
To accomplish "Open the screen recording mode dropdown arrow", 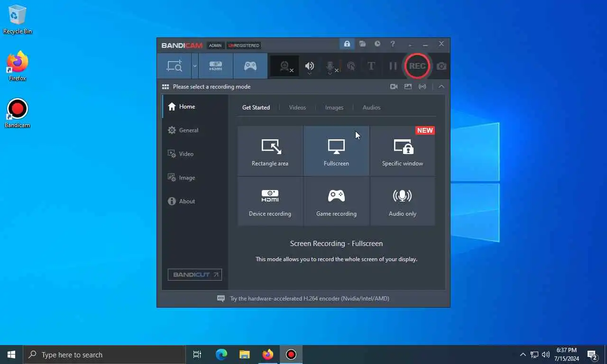I will pos(194,66).
